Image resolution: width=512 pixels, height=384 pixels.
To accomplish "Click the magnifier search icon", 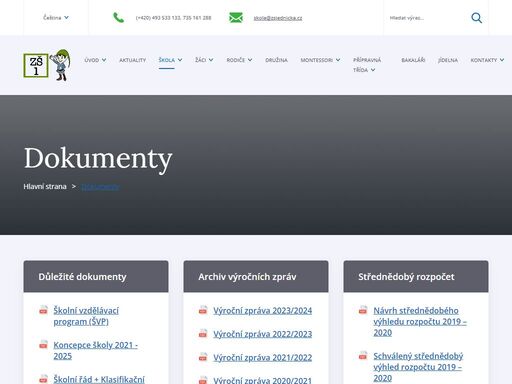I will point(476,18).
